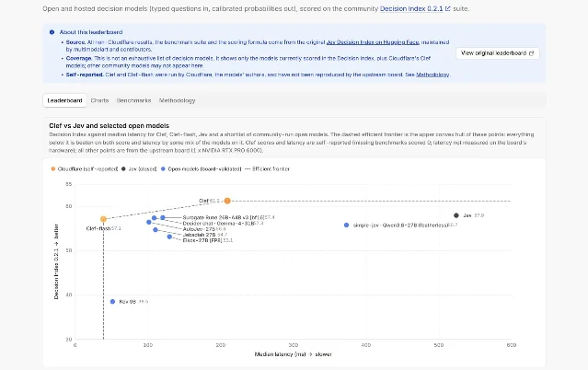Image resolution: width=588 pixels, height=370 pixels.
Task: Click the orange Clef data point
Action: pos(227,201)
